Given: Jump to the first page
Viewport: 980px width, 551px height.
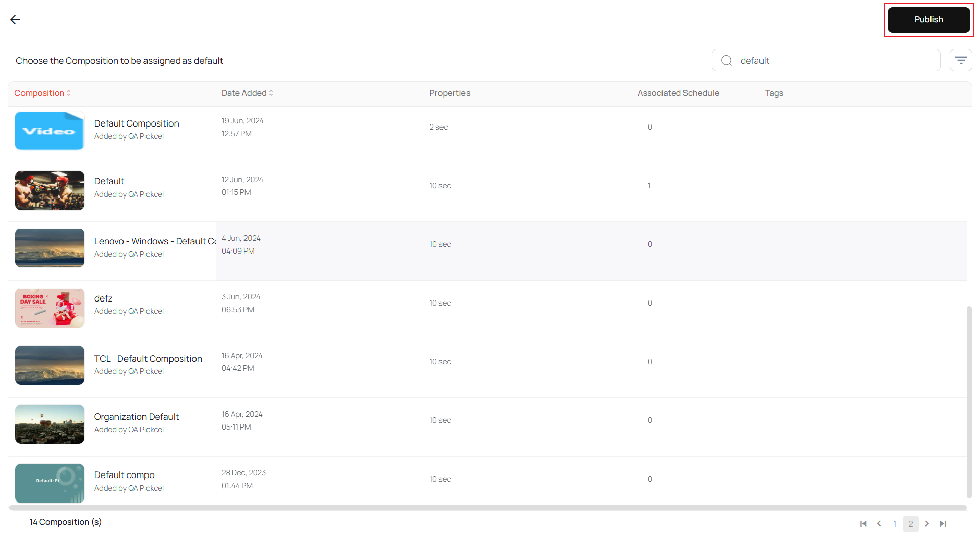Looking at the screenshot, I should pos(863,523).
